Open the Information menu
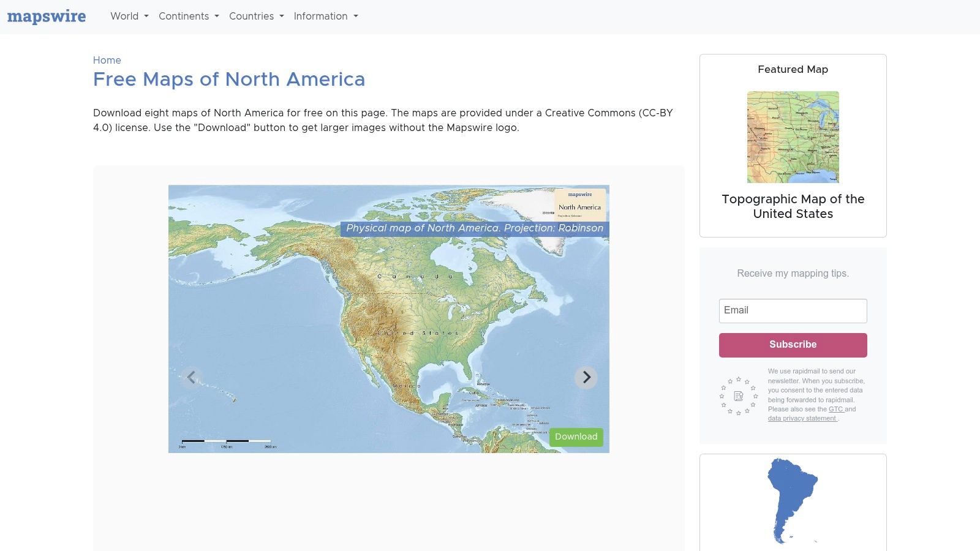 (325, 17)
